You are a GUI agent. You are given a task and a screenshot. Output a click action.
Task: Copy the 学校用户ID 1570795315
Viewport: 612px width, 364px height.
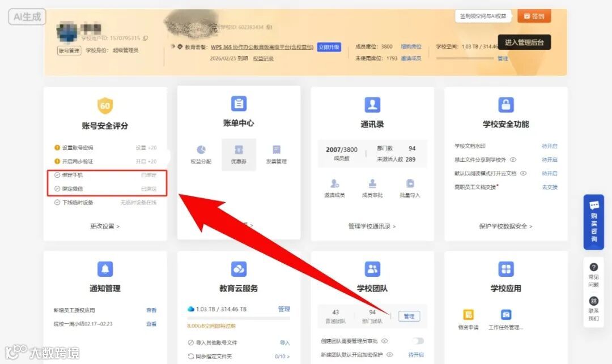point(145,38)
